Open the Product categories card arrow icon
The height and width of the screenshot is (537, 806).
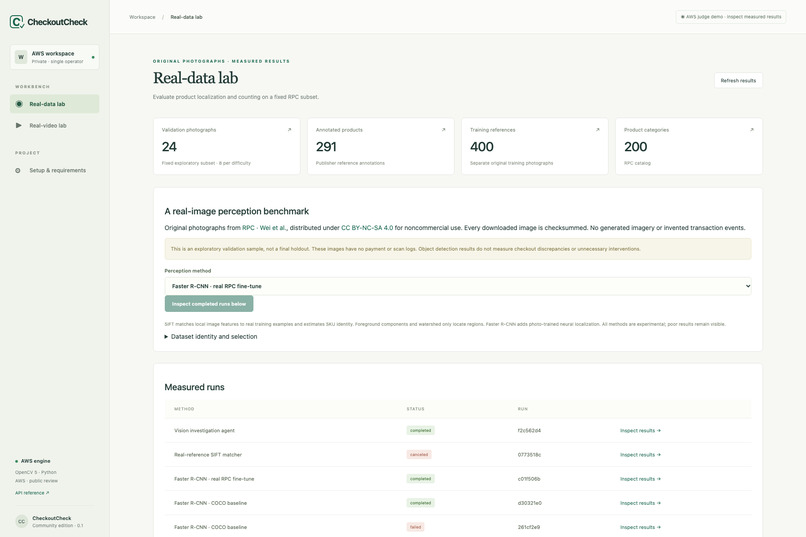click(752, 129)
